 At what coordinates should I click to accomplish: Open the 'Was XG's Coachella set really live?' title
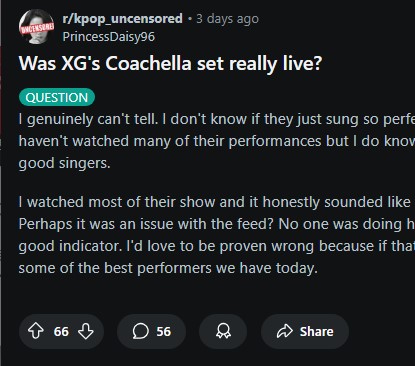coord(170,63)
